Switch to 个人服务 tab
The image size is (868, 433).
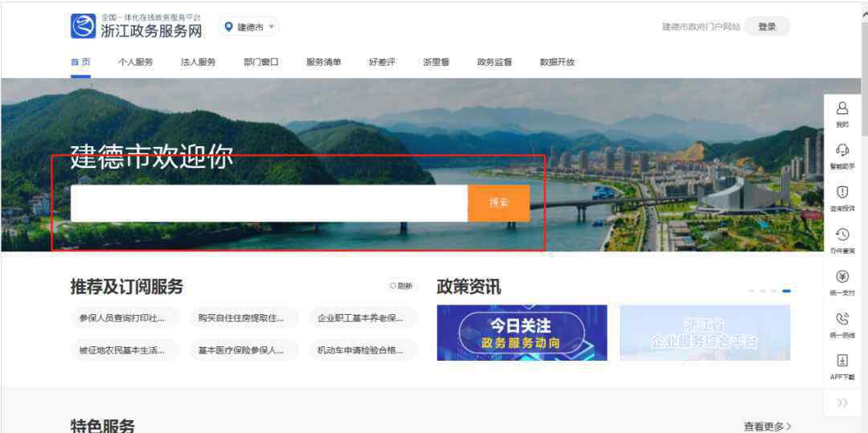tap(135, 62)
